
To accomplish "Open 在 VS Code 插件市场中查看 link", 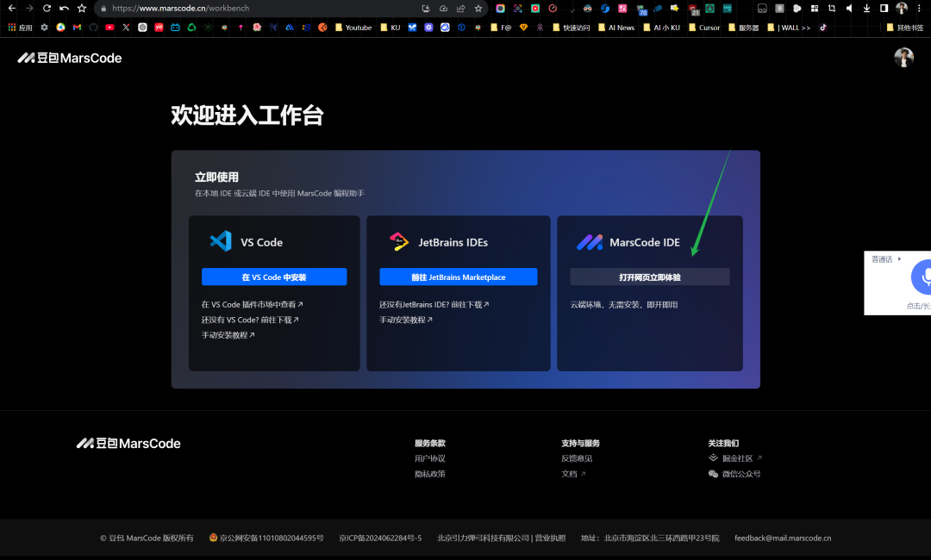I will pos(252,304).
